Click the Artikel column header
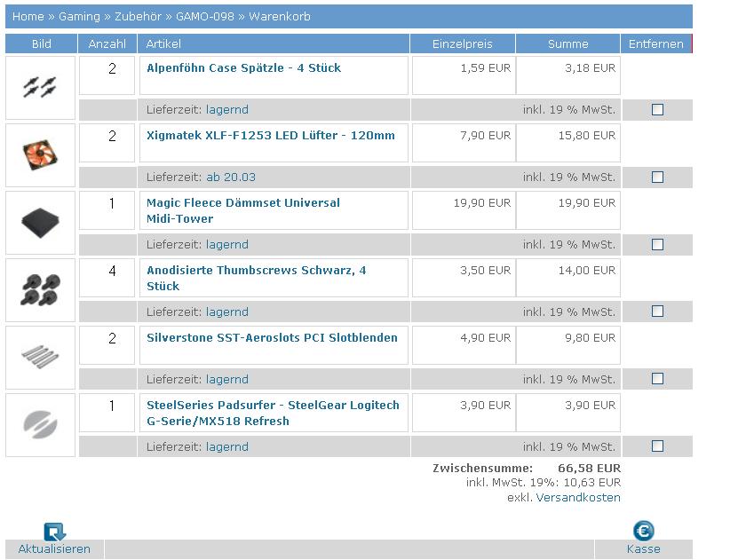 (x=274, y=43)
